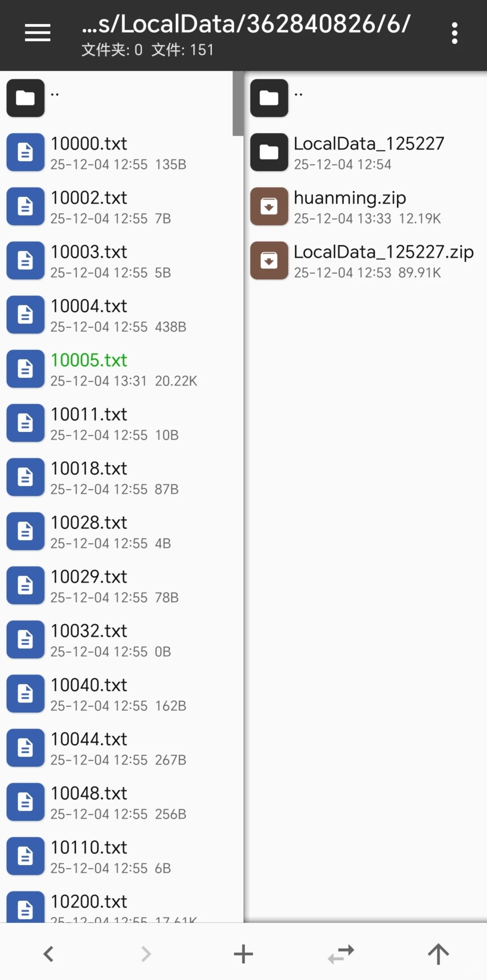Tap the archive icon of LocalData_125227.zip
487x980 pixels.
[x=269, y=260]
